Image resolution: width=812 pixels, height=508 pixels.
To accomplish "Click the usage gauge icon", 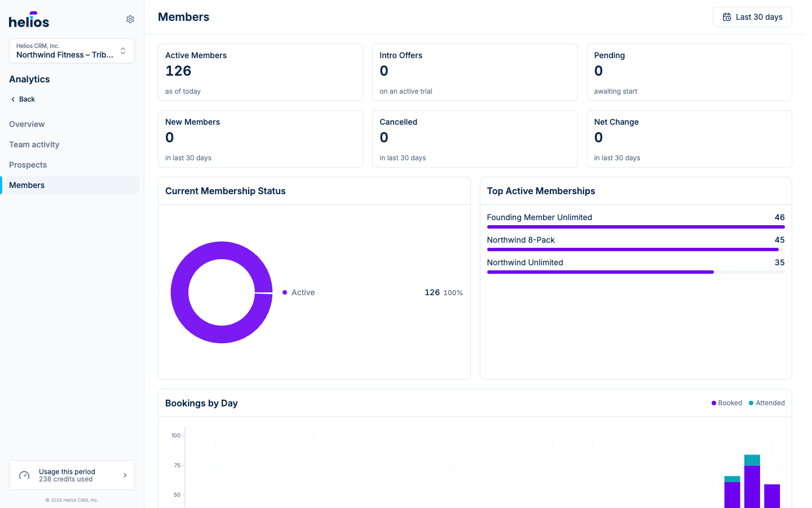I will point(24,475).
